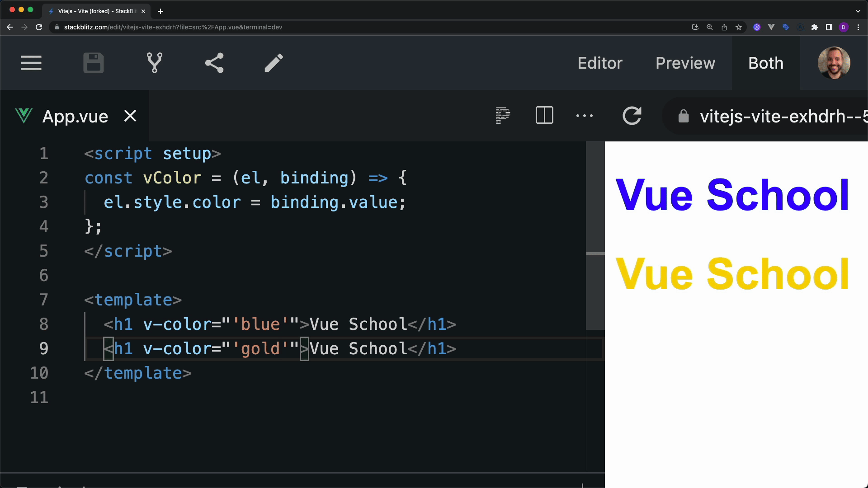Open the tab search chevron dropdown
Viewport: 868px width, 488px height.
(x=858, y=11)
